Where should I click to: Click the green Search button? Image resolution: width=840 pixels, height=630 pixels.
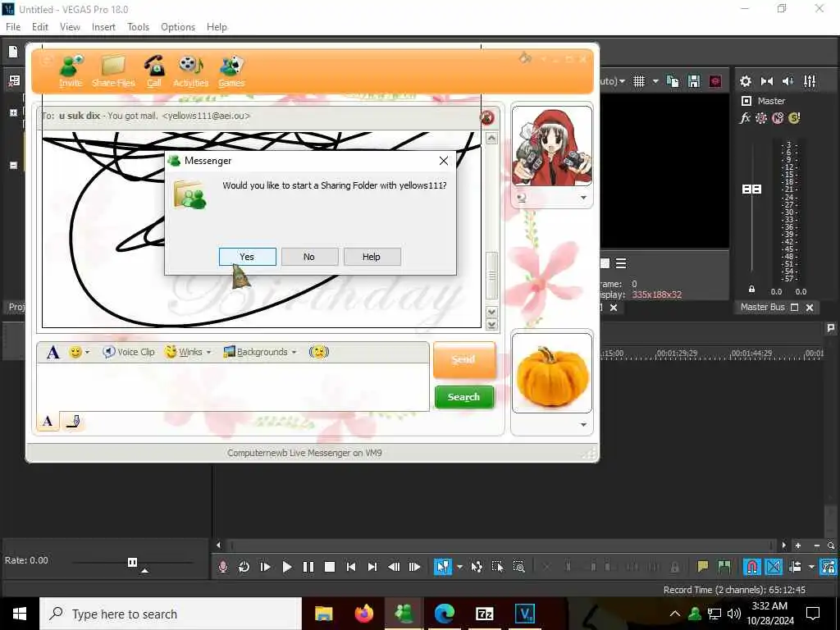[x=464, y=397]
